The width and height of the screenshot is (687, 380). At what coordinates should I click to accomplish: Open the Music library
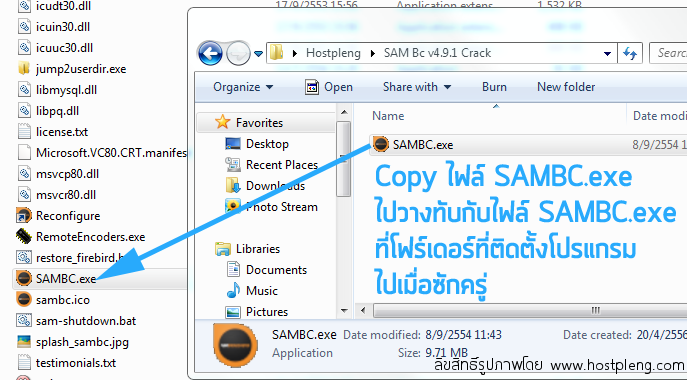pos(262,291)
